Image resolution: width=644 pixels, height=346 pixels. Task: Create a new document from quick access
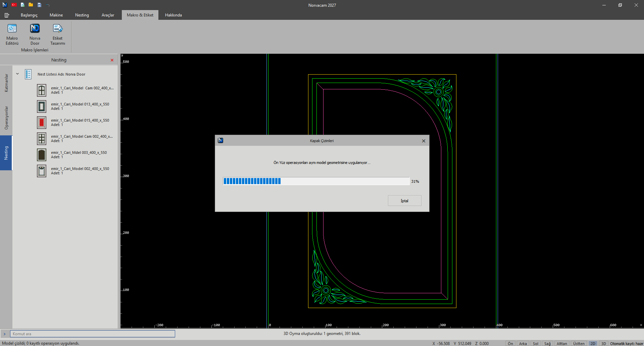(22, 5)
